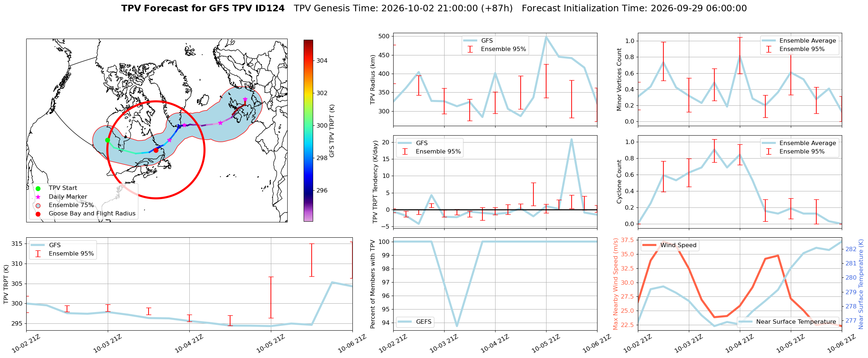
Task: Click the 'TPV TRPT Tendency (K/day)' axis label
Action: point(375,182)
